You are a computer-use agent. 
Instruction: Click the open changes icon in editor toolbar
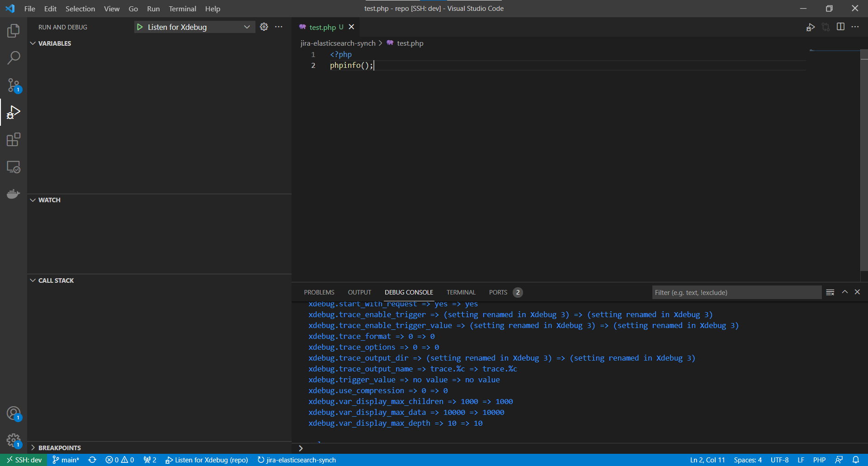(826, 27)
